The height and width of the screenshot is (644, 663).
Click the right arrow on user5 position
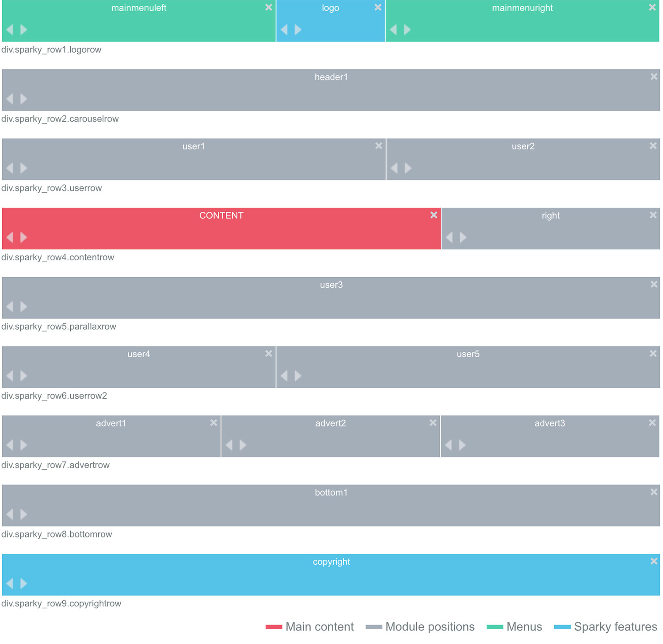pos(297,375)
